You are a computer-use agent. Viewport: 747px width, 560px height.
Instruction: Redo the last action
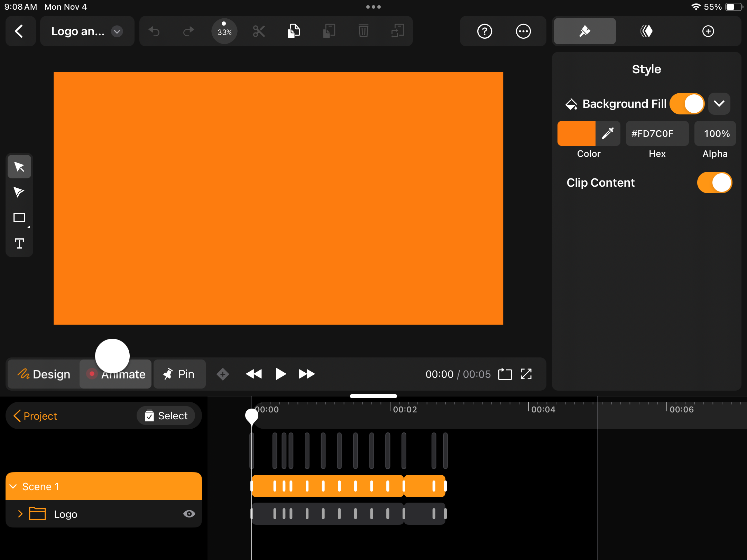[x=189, y=31]
